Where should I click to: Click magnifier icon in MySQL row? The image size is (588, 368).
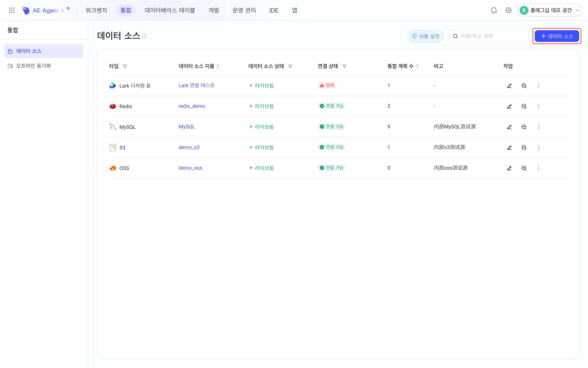(524, 127)
